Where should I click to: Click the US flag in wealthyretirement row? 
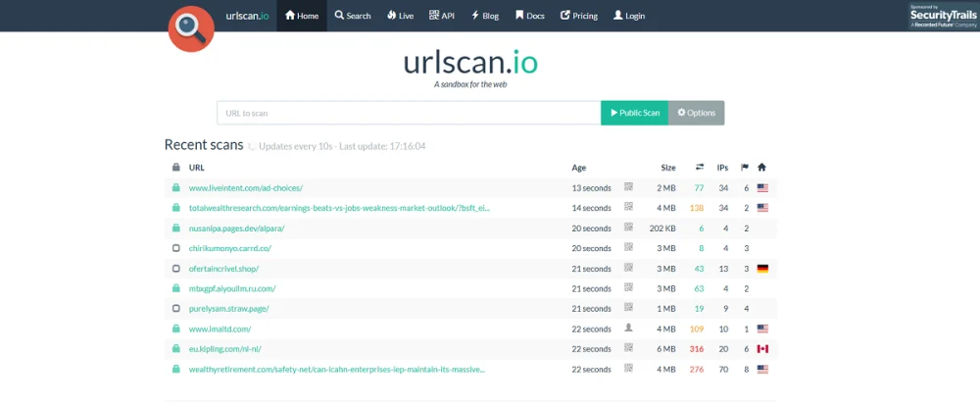coord(762,370)
